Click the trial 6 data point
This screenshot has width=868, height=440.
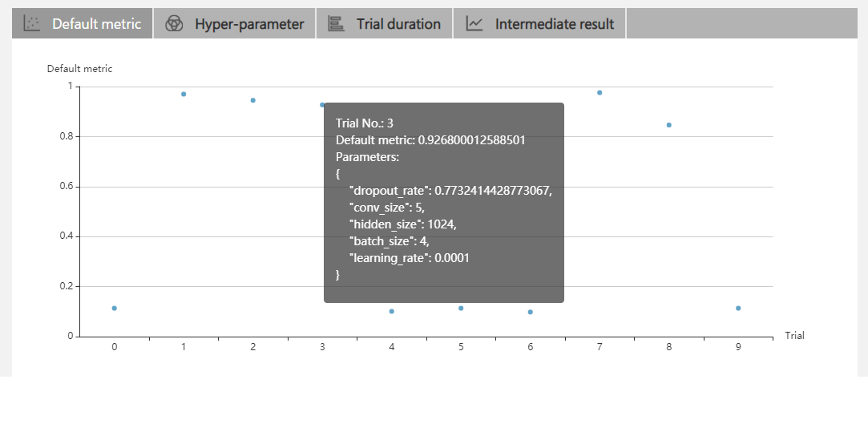click(531, 312)
